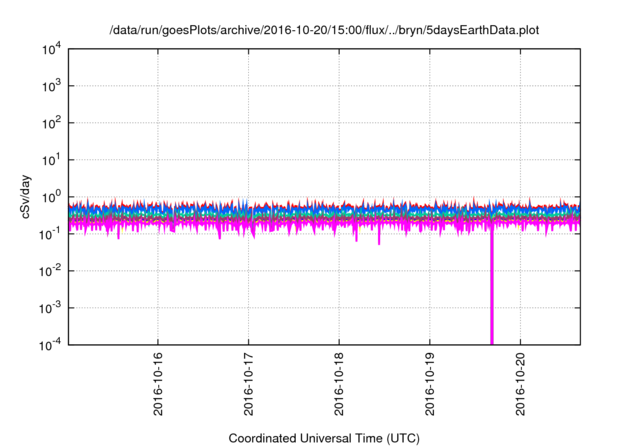
Task: Click the 10^0 y-axis tick label
Action: (51, 197)
